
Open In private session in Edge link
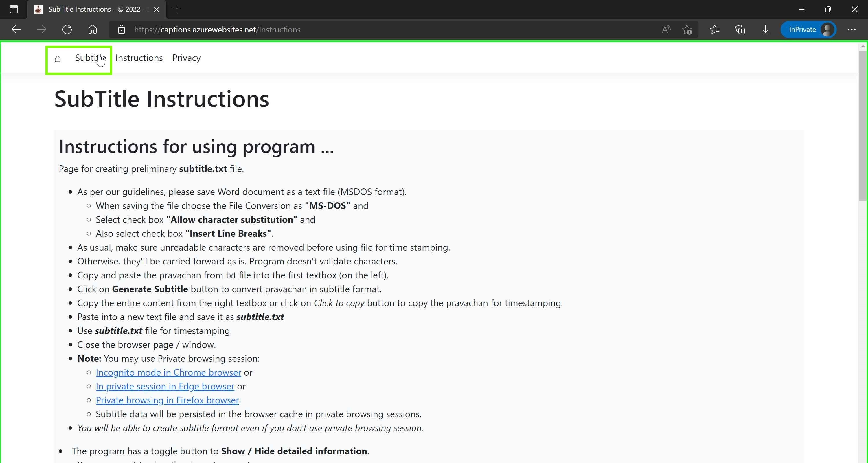pos(165,386)
